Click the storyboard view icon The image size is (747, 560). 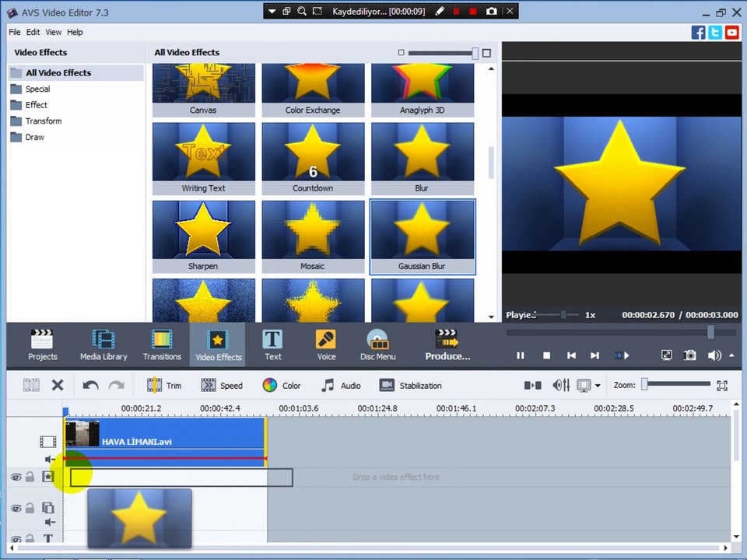pyautogui.click(x=532, y=385)
